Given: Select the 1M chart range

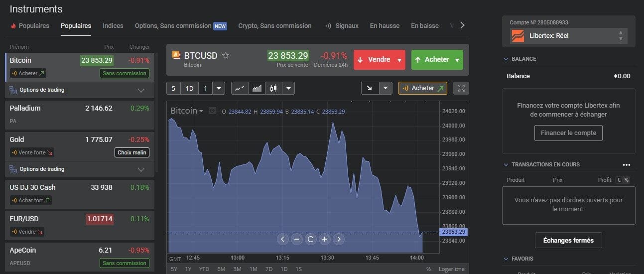Looking at the screenshot, I should (253, 269).
